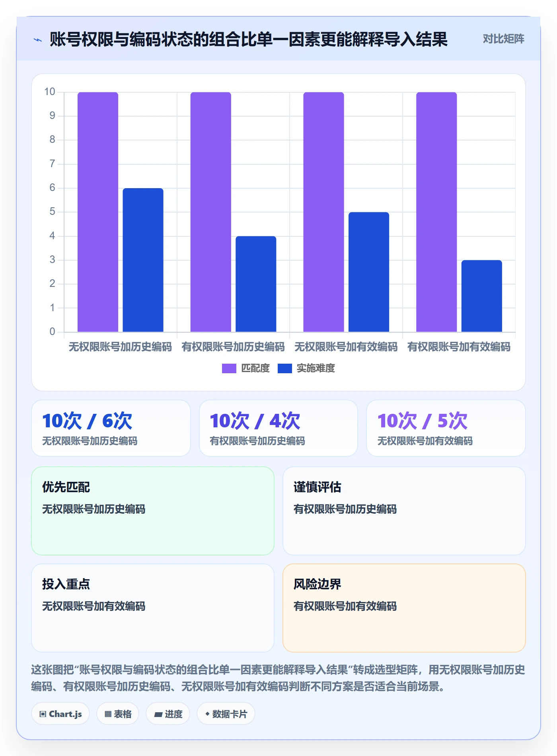Click x-axis label 有权限账号加历史编码
557x756 pixels.
[x=233, y=347]
